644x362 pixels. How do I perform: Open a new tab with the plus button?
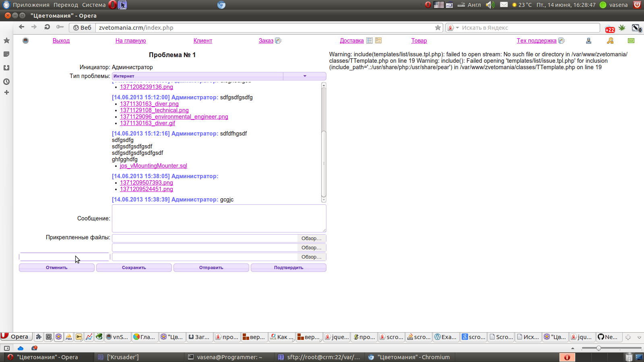point(628,337)
